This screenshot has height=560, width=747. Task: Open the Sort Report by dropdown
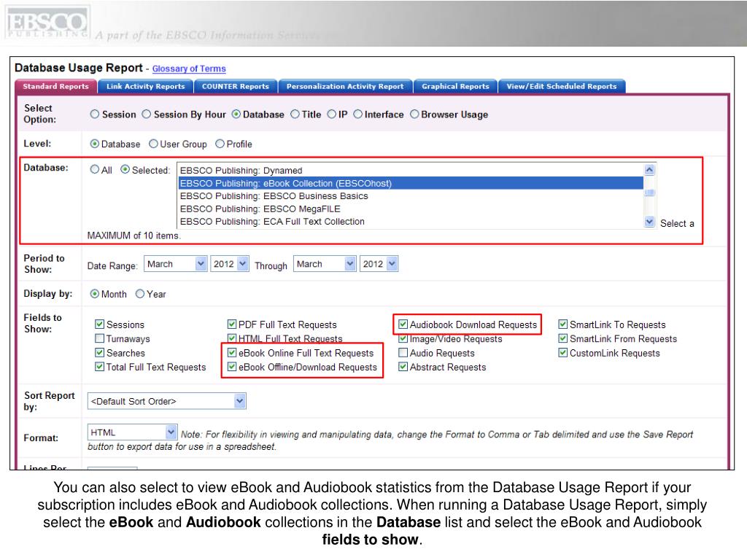pyautogui.click(x=167, y=402)
